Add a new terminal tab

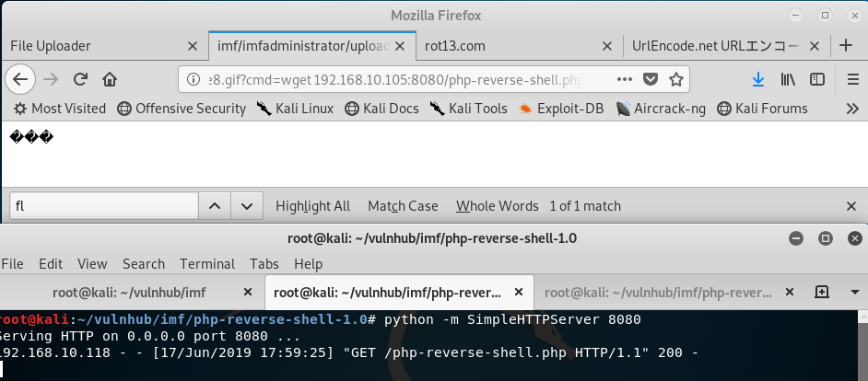[822, 292]
